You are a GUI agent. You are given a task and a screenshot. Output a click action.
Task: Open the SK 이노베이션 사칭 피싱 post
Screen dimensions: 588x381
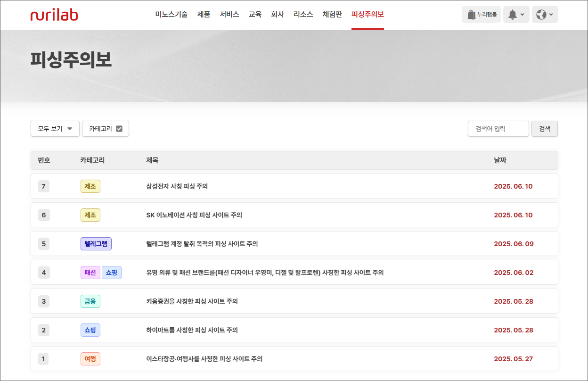point(194,215)
